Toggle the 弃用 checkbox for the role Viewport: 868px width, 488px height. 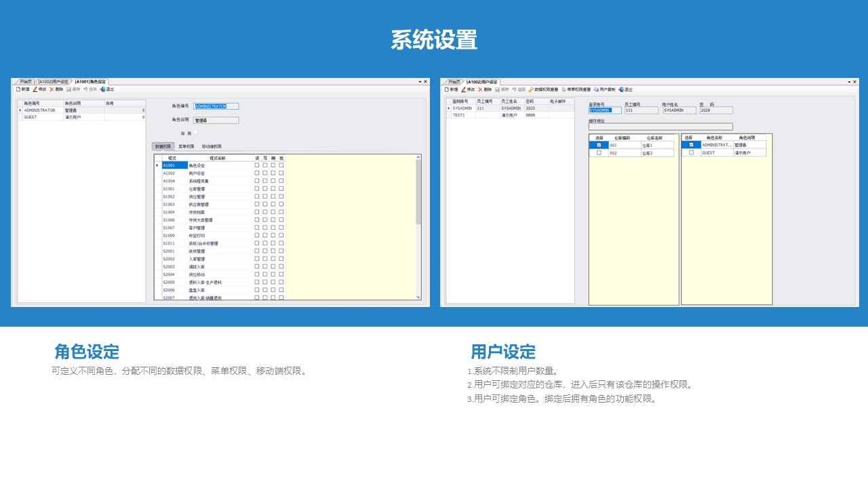(x=196, y=133)
